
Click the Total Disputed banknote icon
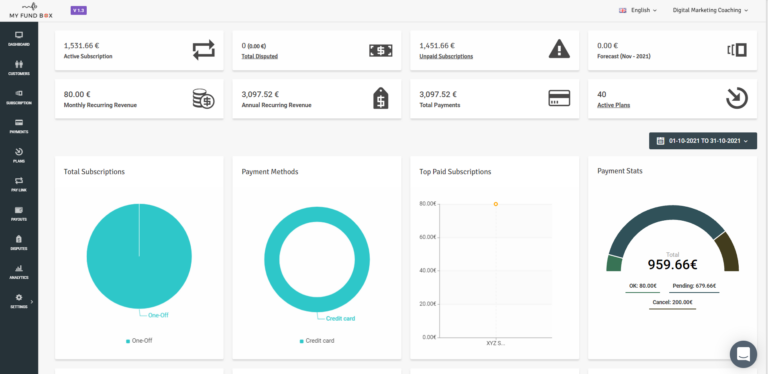point(381,50)
